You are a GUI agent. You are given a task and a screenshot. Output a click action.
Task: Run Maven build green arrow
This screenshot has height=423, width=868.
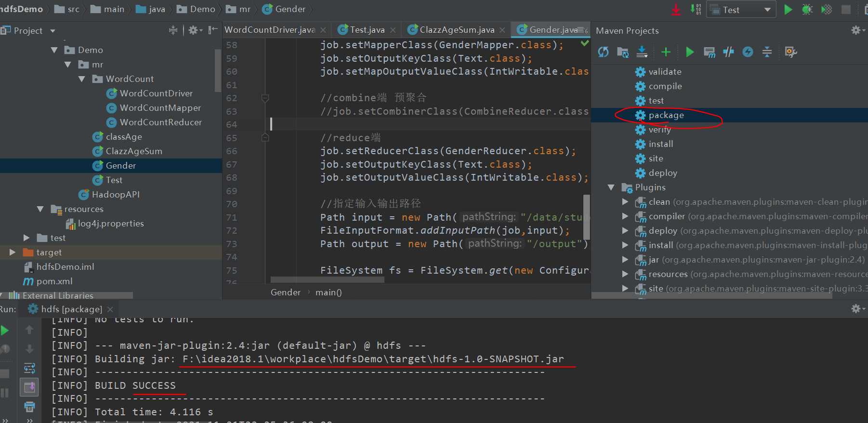coord(690,52)
